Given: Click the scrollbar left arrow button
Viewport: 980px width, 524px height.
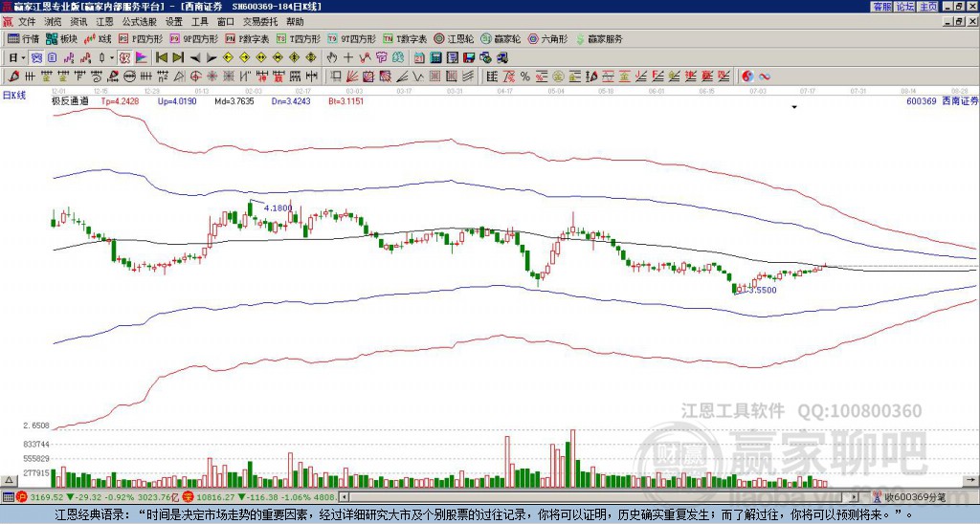Looking at the screenshot, I should [x=343, y=497].
